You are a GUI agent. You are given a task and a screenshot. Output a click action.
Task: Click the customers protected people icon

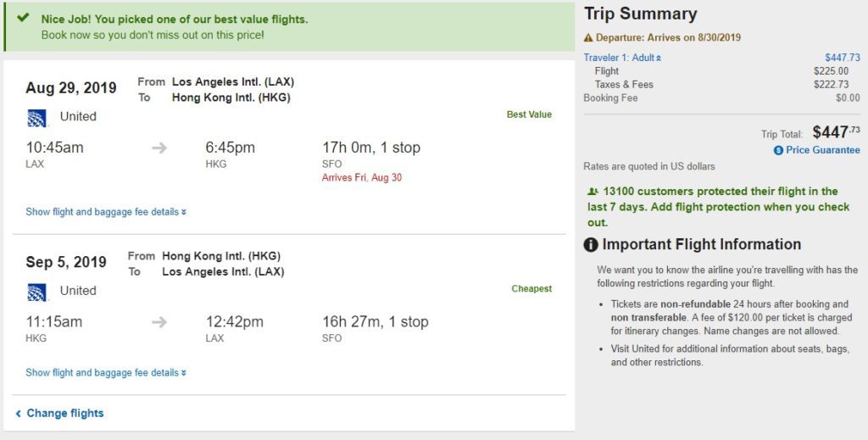click(x=593, y=192)
